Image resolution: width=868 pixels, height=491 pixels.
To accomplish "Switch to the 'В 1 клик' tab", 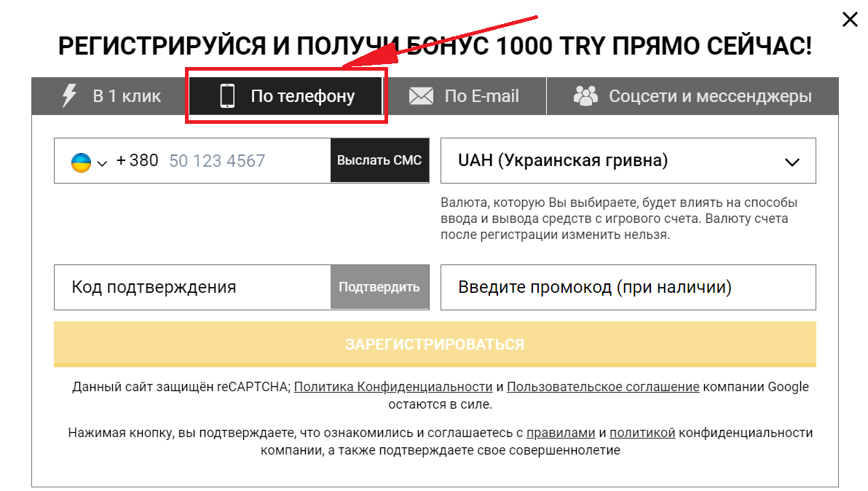I will point(111,95).
